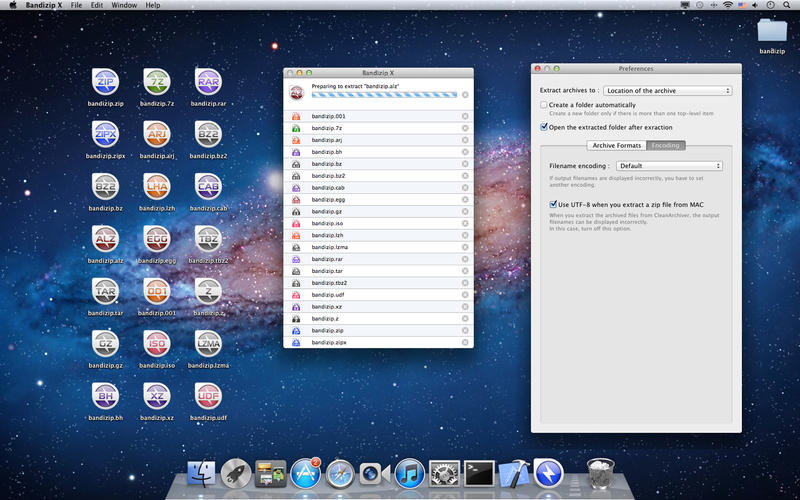
Task: Launch Terminal from the Dock
Action: (x=480, y=472)
